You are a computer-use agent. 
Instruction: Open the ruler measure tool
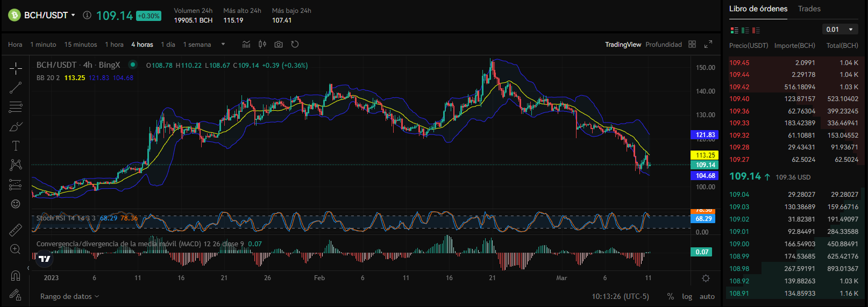[16, 230]
